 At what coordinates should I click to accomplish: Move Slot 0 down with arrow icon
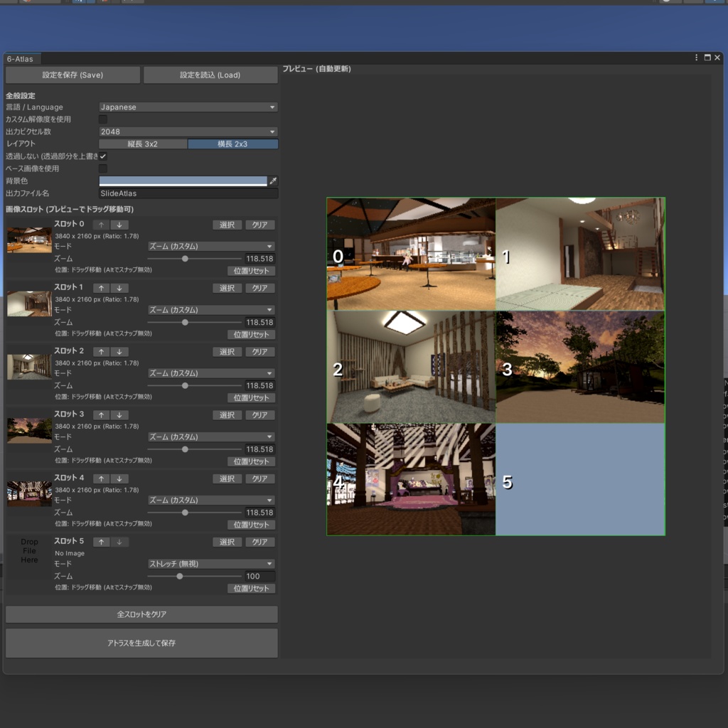click(119, 225)
